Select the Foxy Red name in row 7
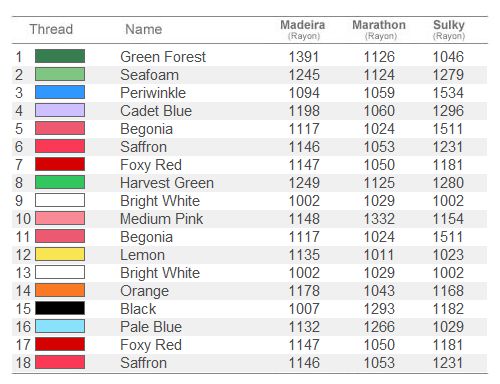The width and height of the screenshot is (500, 384). tap(151, 165)
